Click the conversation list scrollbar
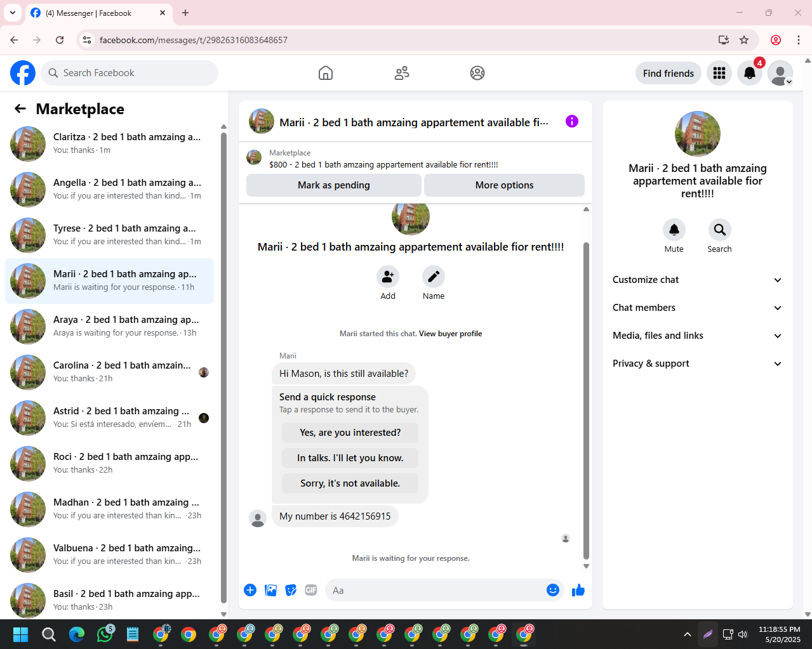 tap(223, 368)
